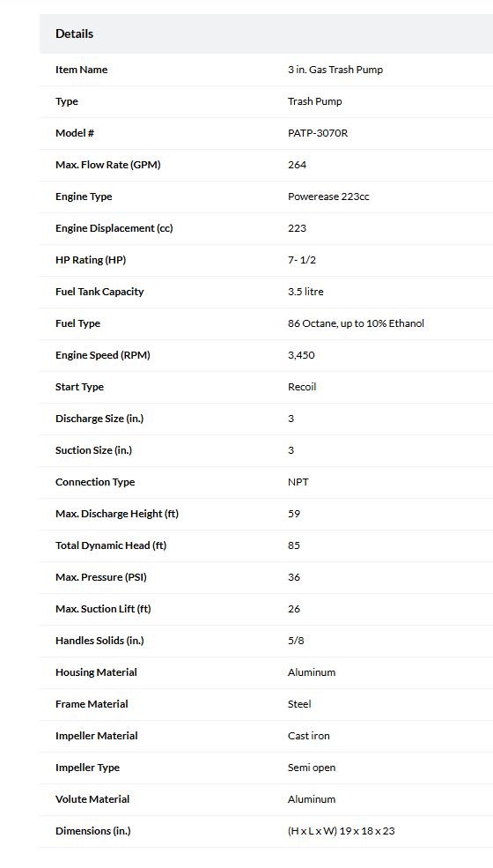This screenshot has height=868, width=493.
Task: Select the Max. Pressure (PSI) label
Action: click(101, 577)
